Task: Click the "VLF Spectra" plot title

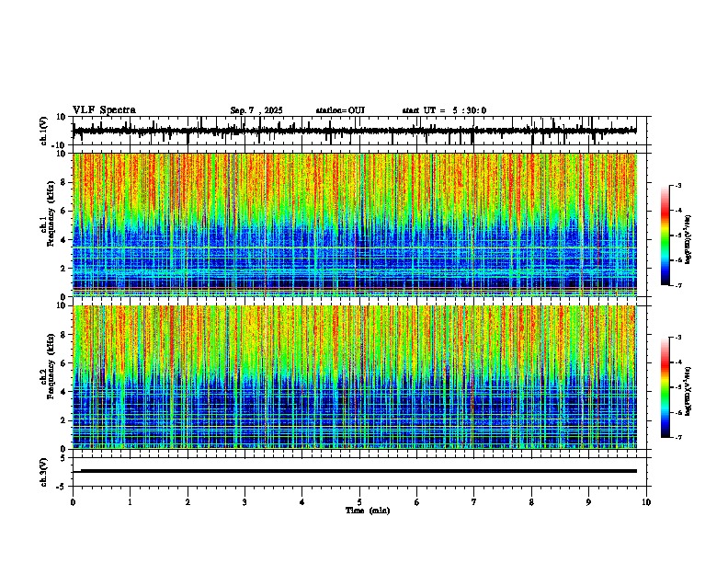Action: (x=104, y=110)
